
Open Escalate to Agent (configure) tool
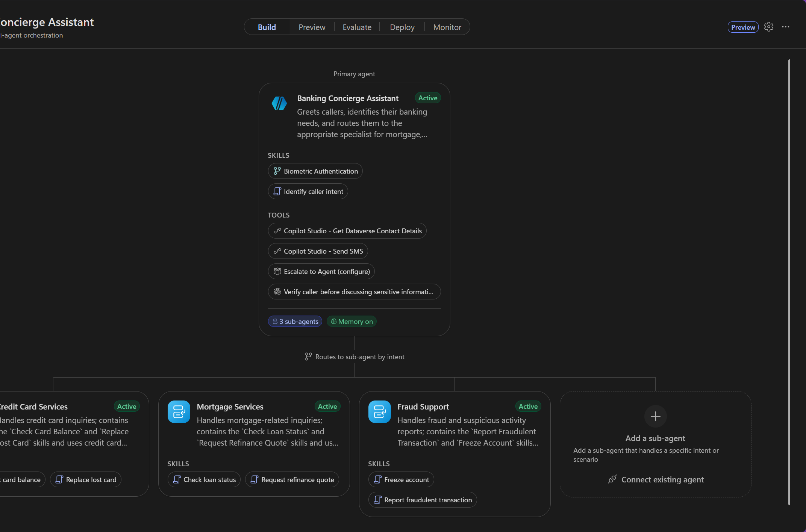point(321,271)
